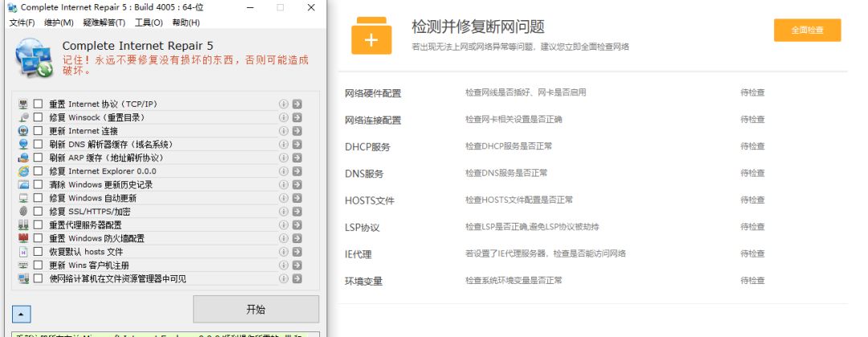Open the 文件(F) menu
Screen dimensions: 868x337
pyautogui.click(x=23, y=23)
